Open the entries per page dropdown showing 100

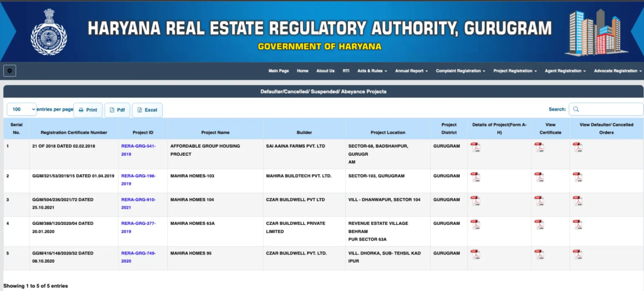point(21,109)
